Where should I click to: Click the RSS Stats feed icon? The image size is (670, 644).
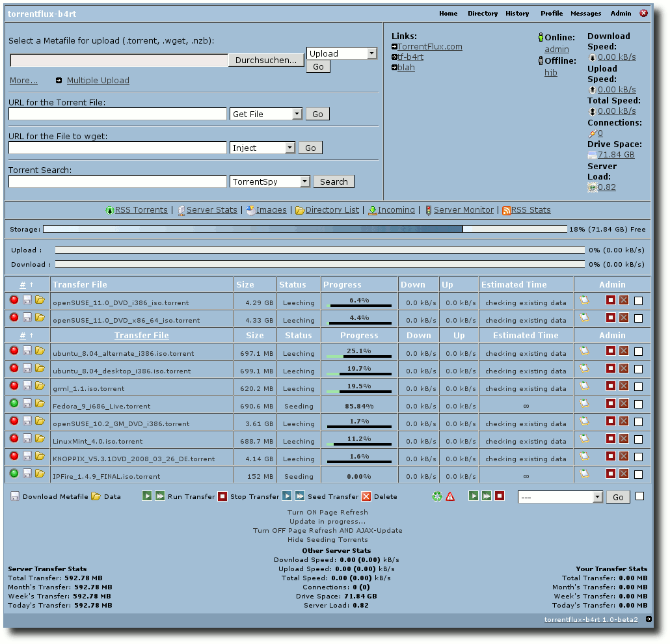(x=506, y=210)
